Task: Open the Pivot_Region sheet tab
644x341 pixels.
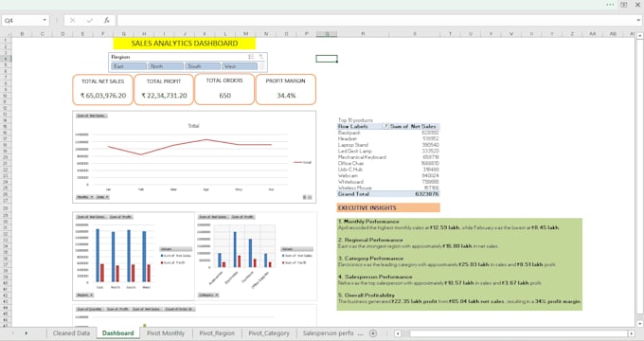Action: (217, 333)
